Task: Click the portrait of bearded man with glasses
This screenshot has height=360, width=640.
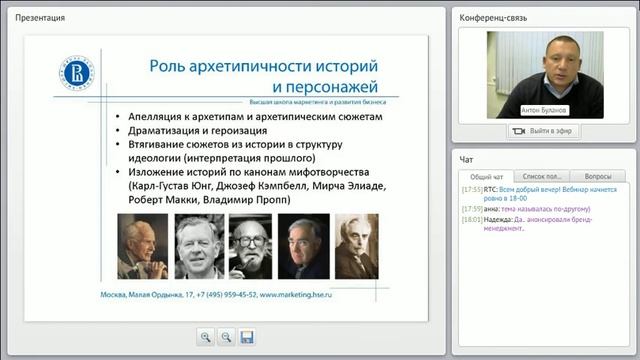Action: pyautogui.click(x=250, y=247)
